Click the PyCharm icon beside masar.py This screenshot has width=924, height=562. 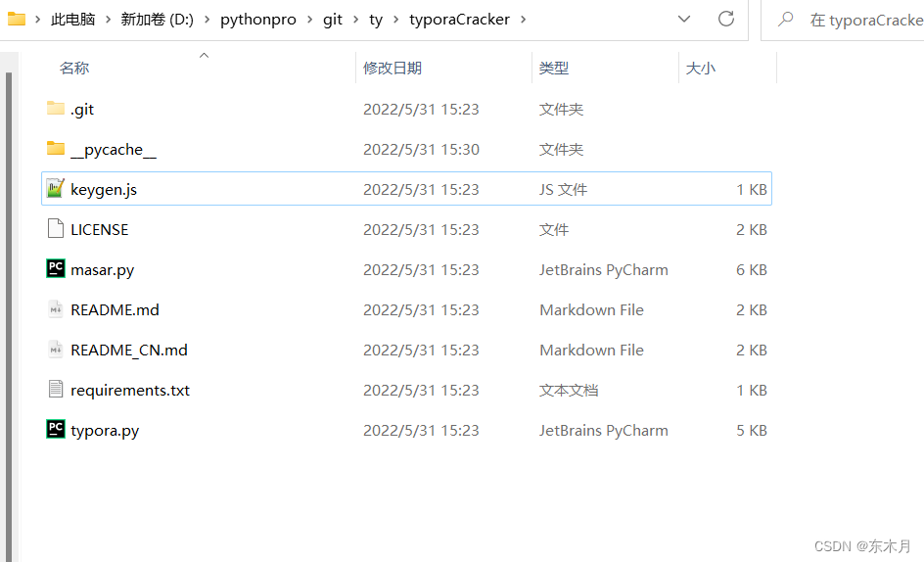tap(56, 268)
